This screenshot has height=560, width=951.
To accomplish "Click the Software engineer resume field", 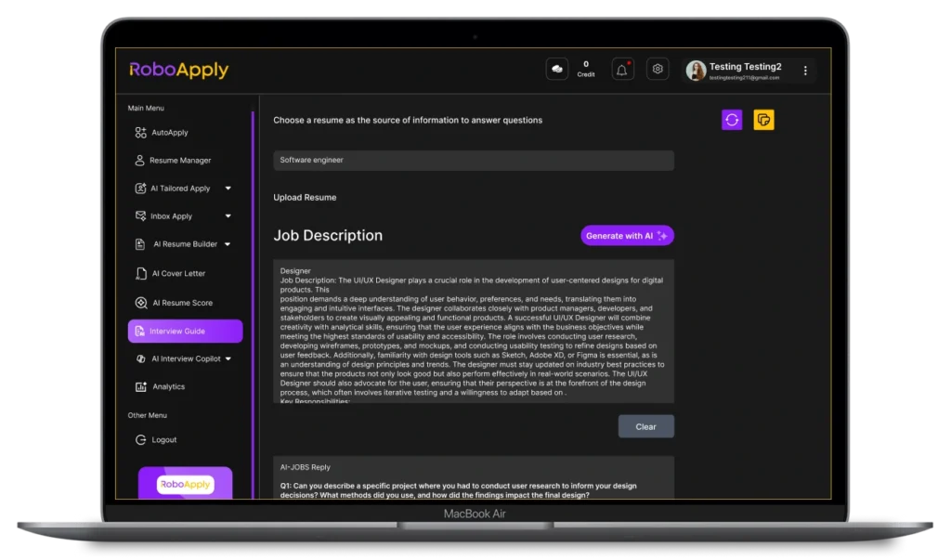I will coord(474,161).
